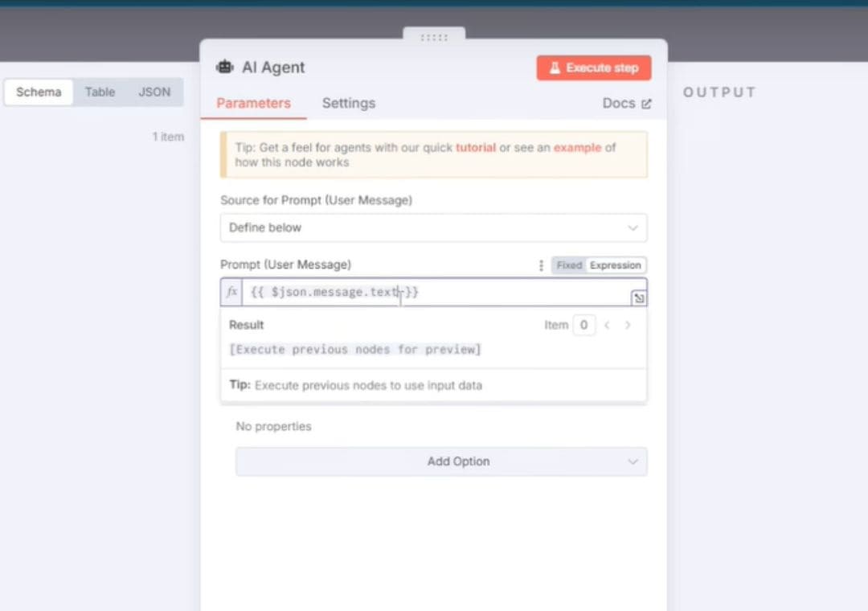Open the Source for Prompt dropdown
Image resolution: width=868 pixels, height=611 pixels.
pos(433,228)
